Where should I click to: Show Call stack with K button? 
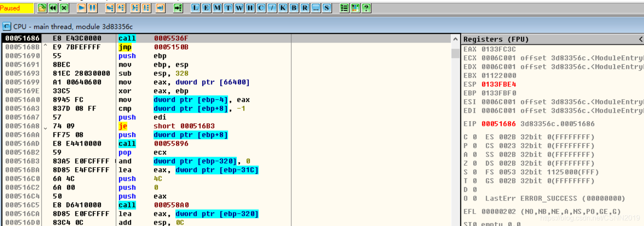tap(283, 8)
